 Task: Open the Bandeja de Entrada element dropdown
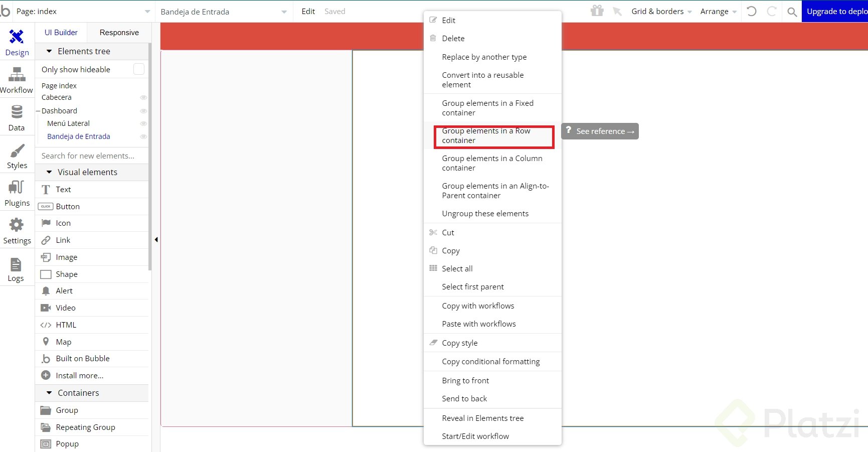[x=224, y=12]
